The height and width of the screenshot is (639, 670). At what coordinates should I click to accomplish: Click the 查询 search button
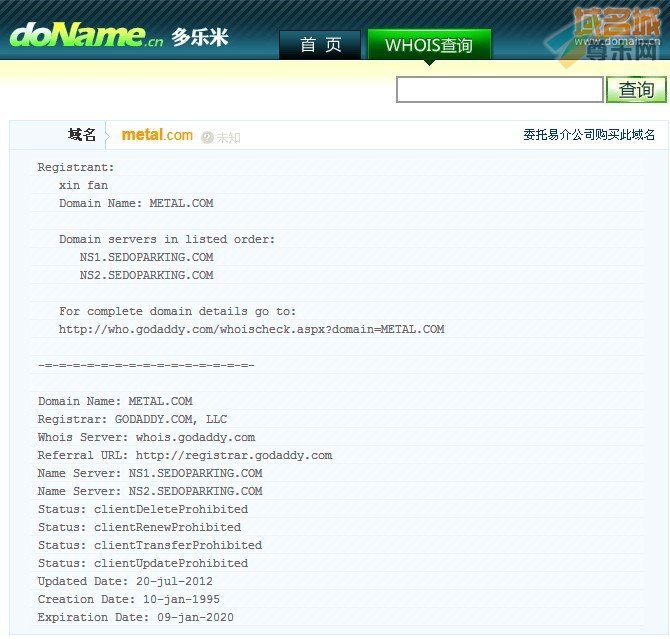(x=636, y=89)
